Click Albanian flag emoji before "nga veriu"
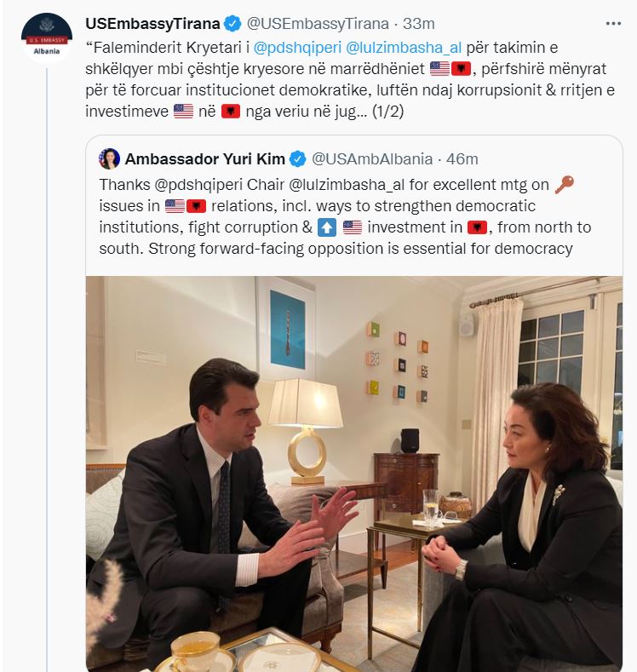Image resolution: width=637 pixels, height=672 pixels. click(x=232, y=112)
